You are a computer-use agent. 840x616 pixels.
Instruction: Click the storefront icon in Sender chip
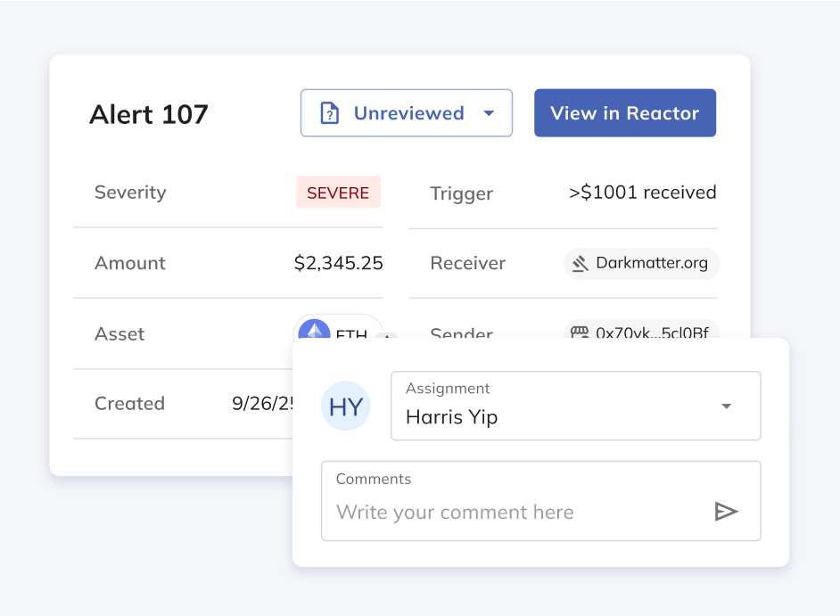580,332
